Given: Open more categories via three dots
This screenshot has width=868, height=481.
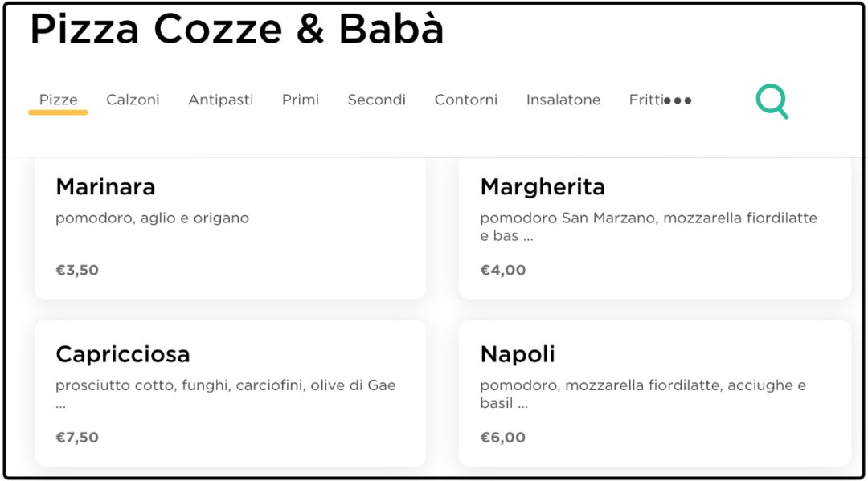Looking at the screenshot, I should (678, 100).
